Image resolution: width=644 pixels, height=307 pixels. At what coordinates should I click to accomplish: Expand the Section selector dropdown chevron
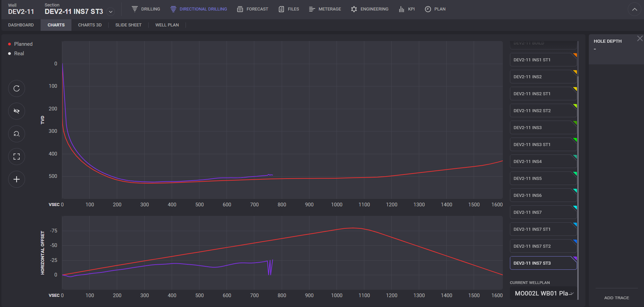coord(110,12)
